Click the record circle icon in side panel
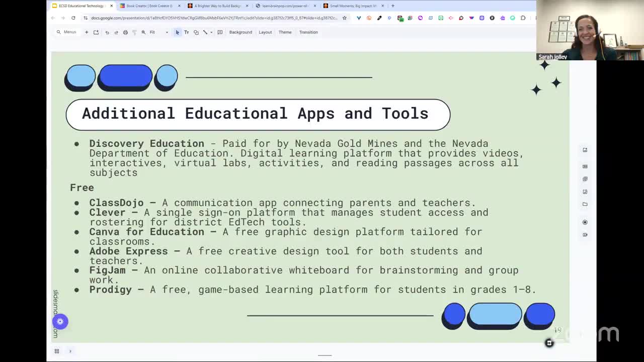The height and width of the screenshot is (362, 644). tap(585, 222)
